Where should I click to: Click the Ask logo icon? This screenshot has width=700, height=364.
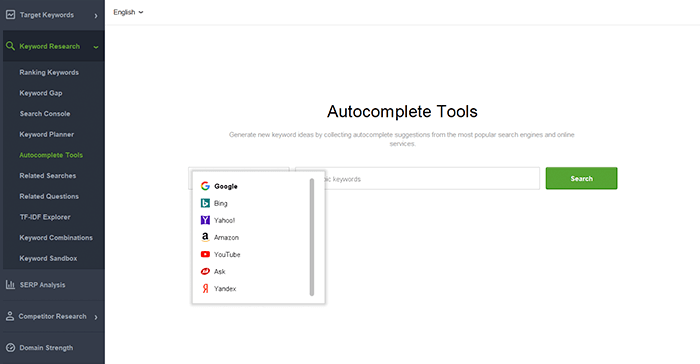205,271
